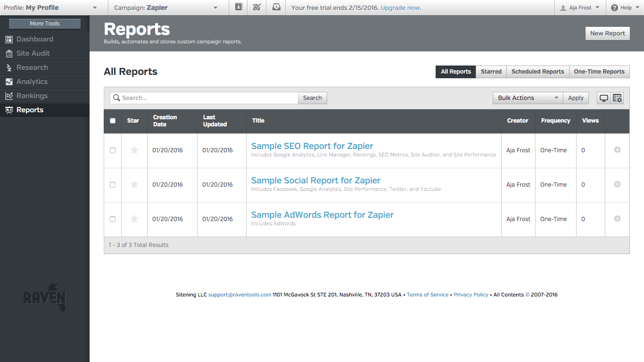Check the box for Sample SEO Report
Image resolution: width=644 pixels, height=362 pixels.
(x=113, y=150)
